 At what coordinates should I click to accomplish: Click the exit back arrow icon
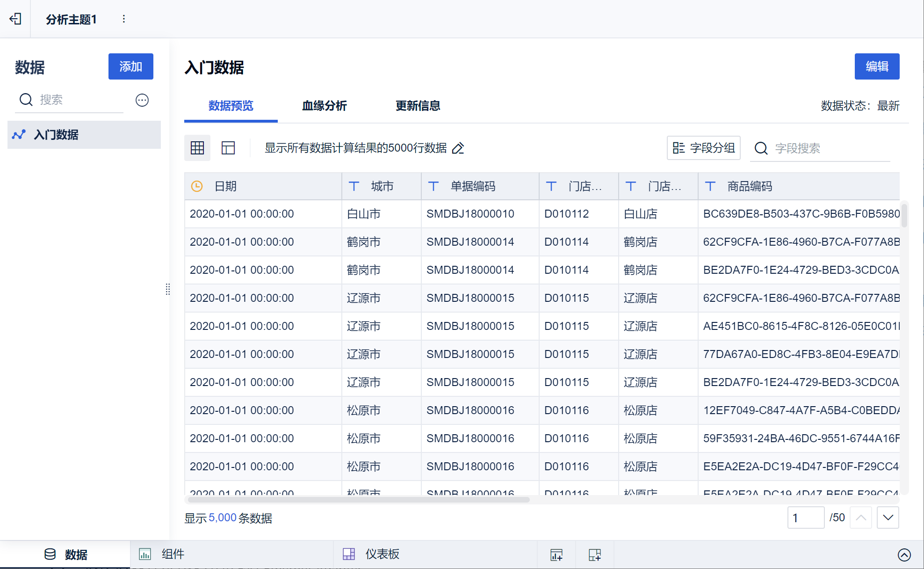point(15,19)
